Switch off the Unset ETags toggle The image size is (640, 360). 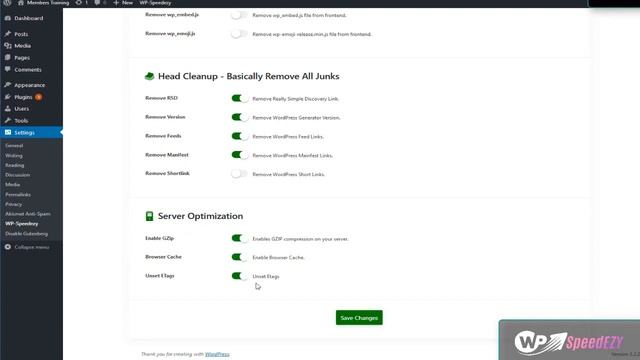coord(240,276)
